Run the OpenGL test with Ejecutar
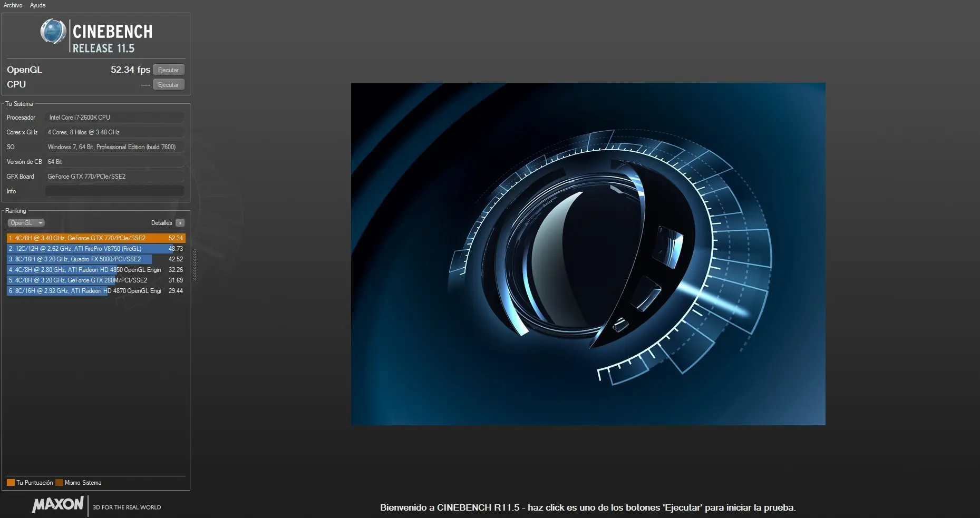The width and height of the screenshot is (980, 518). click(169, 70)
